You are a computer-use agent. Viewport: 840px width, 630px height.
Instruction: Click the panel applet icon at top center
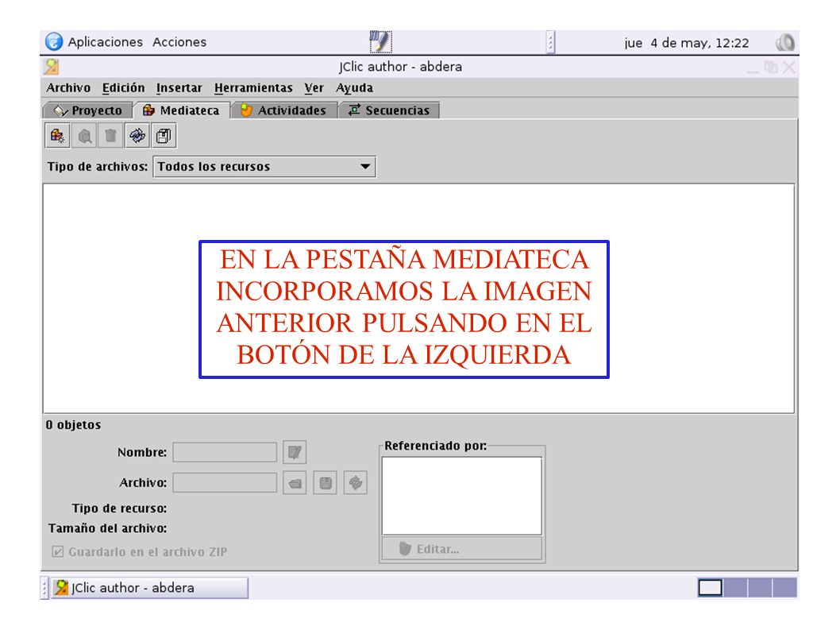(381, 42)
